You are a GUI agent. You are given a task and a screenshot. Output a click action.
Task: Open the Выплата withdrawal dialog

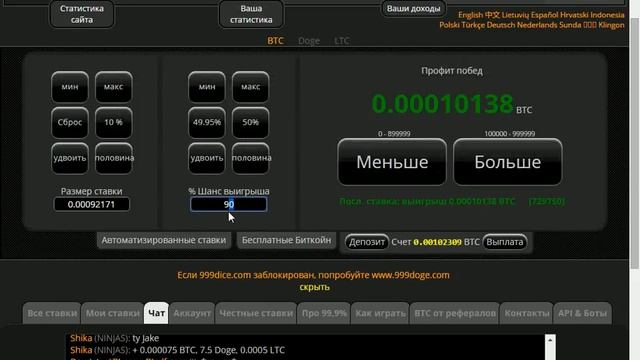(505, 242)
